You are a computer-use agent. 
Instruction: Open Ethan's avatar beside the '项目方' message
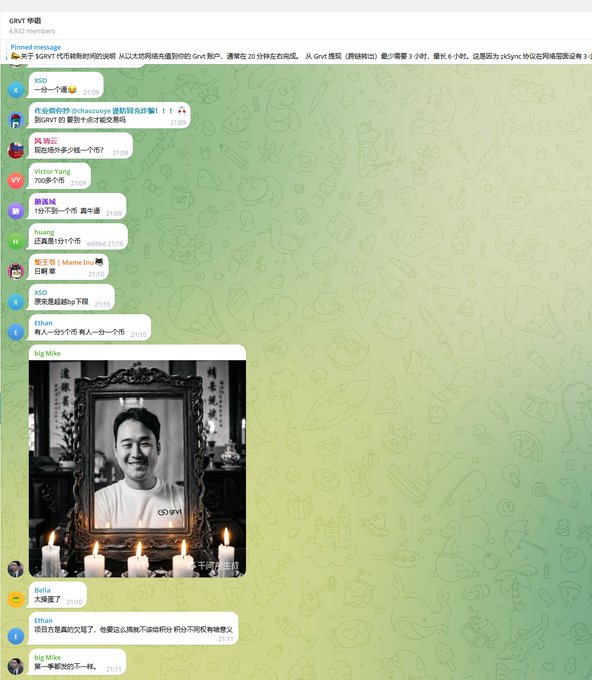16,636
